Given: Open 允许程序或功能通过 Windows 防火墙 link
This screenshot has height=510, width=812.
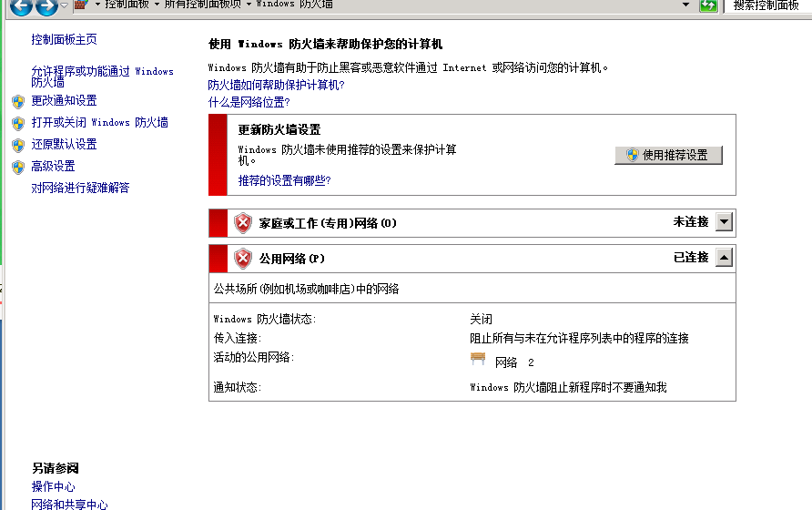Looking at the screenshot, I should pos(102,76).
